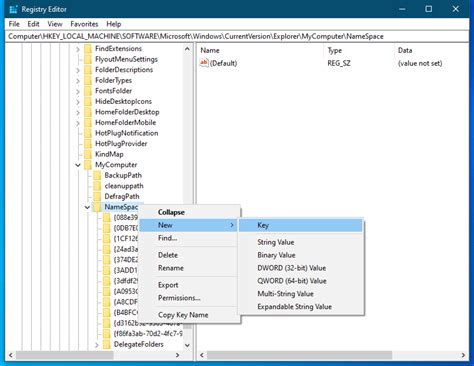The width and height of the screenshot is (474, 366).
Task: Select Collapse in the context menu
Action: (x=189, y=212)
